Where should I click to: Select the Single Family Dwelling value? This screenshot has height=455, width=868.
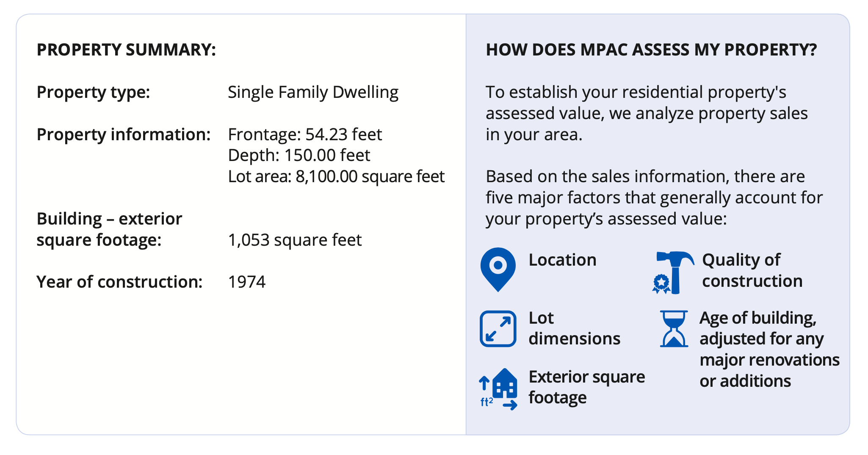click(313, 92)
